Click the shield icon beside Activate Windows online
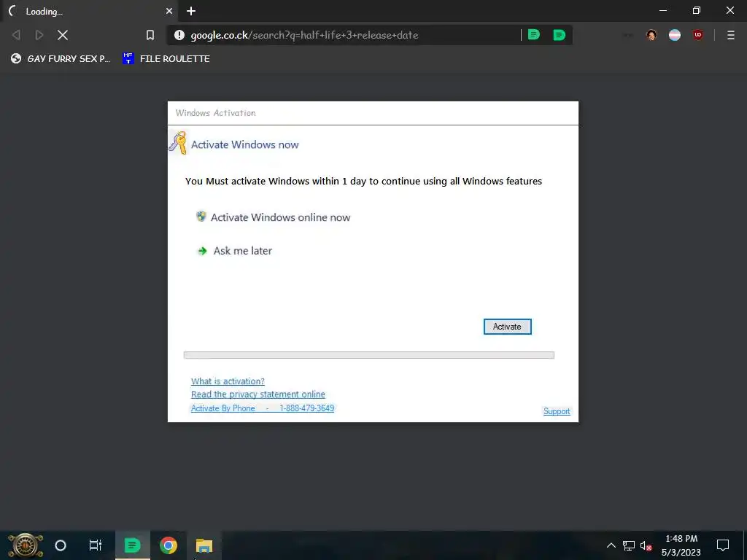 pos(201,217)
